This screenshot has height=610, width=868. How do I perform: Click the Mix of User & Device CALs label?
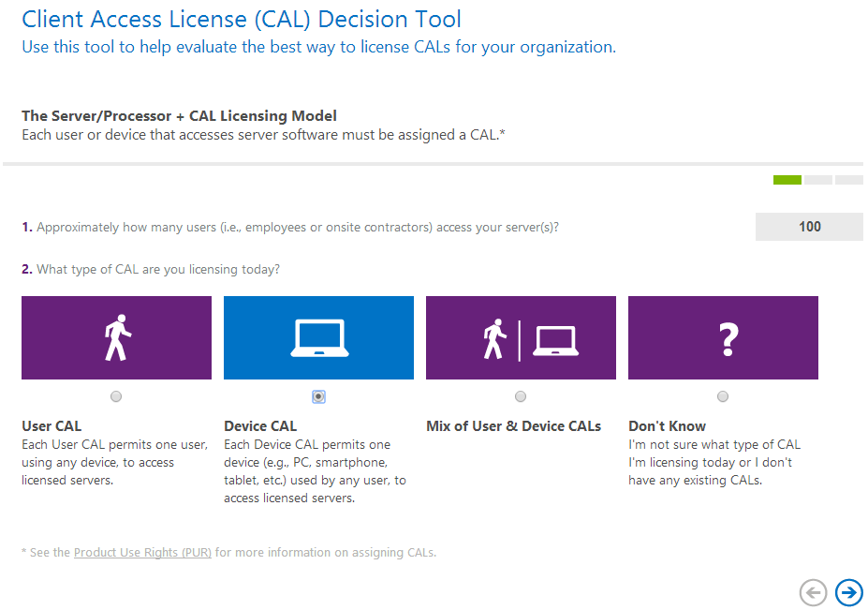(x=513, y=426)
